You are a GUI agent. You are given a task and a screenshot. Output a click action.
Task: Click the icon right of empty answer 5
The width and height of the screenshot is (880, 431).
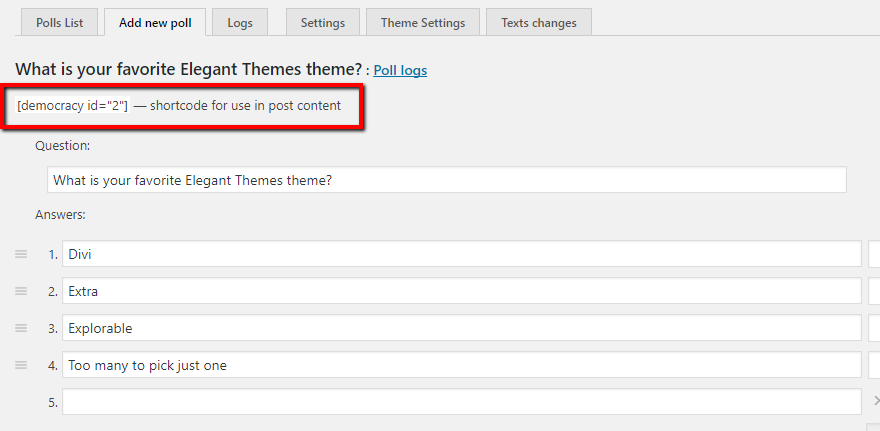click(x=875, y=401)
